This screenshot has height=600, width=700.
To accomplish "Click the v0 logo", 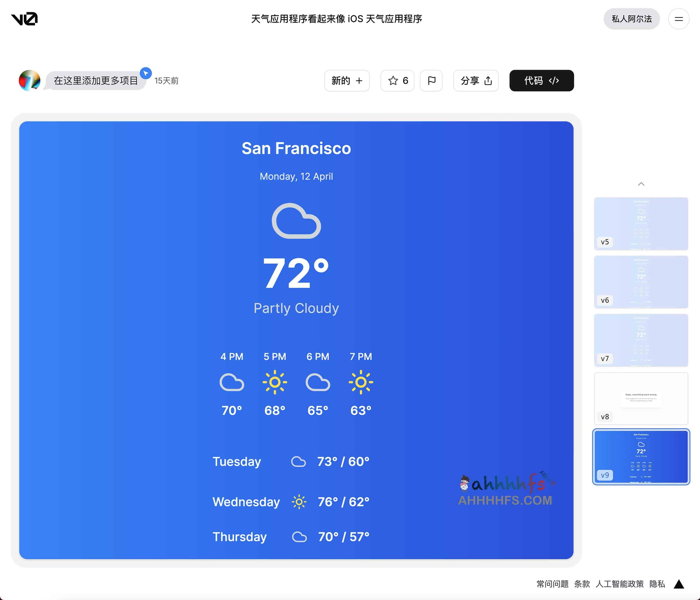I will coord(24,19).
